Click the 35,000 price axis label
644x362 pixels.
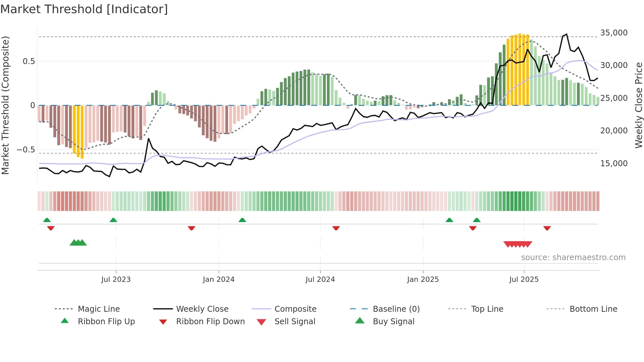click(614, 33)
